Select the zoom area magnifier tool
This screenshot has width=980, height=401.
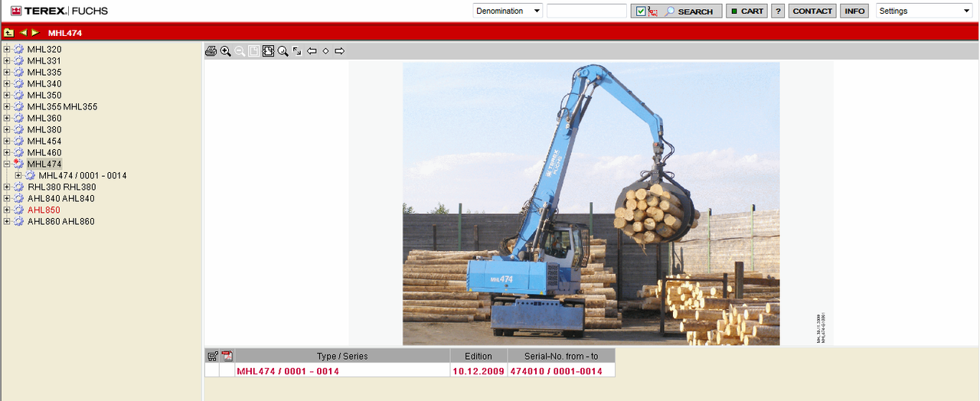point(283,51)
